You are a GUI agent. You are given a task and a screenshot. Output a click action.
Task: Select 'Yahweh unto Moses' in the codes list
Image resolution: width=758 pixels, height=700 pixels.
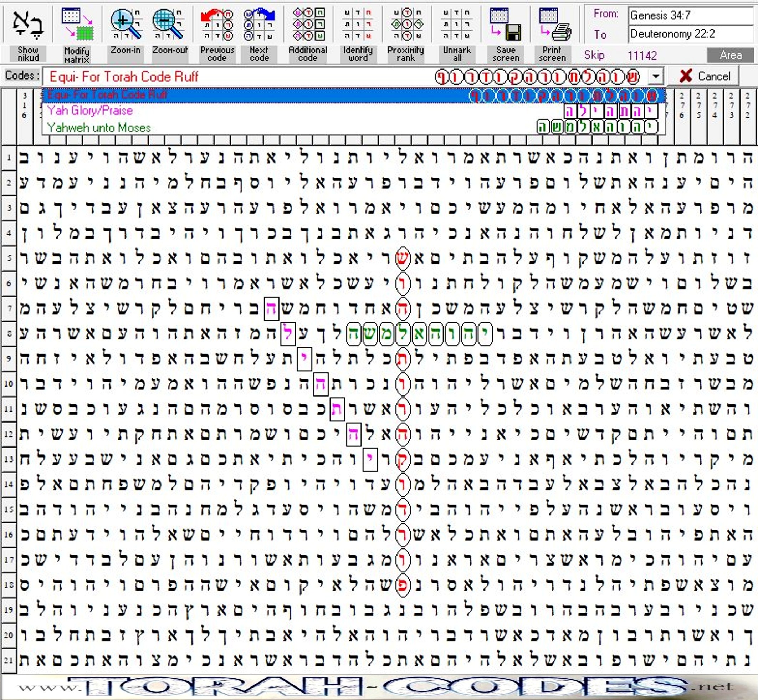pyautogui.click(x=99, y=128)
